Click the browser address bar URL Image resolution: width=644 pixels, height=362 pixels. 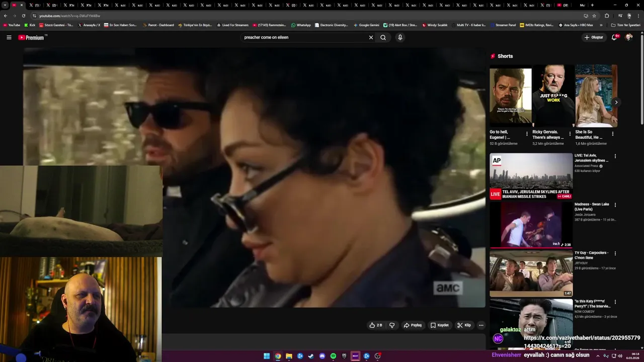pos(69,16)
